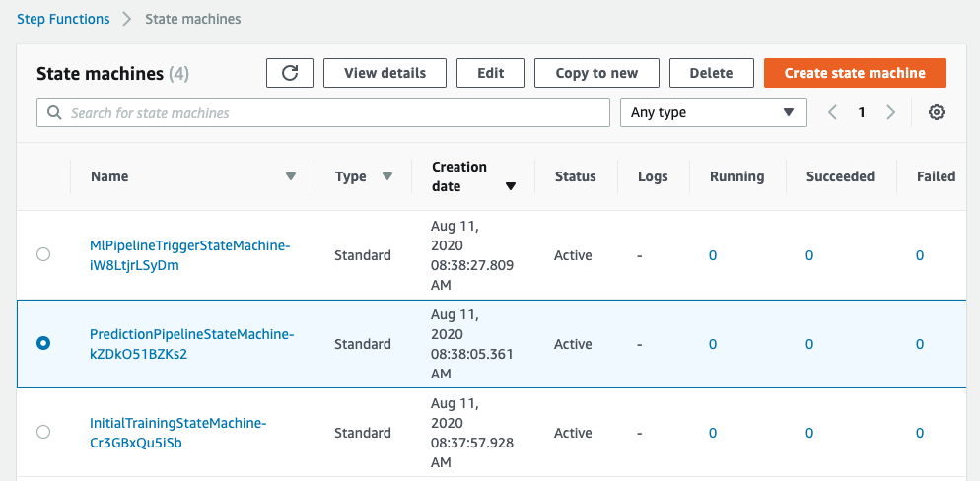The height and width of the screenshot is (481, 980).
Task: Click Failed count for InitialTrainingStateMachine
Action: click(x=920, y=433)
